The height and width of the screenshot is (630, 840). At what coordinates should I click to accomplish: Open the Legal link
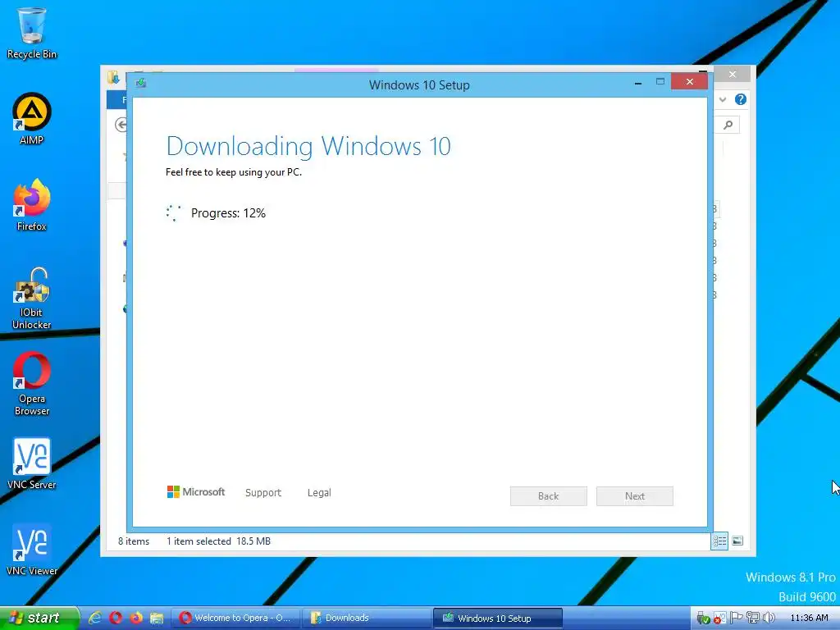[x=319, y=492]
